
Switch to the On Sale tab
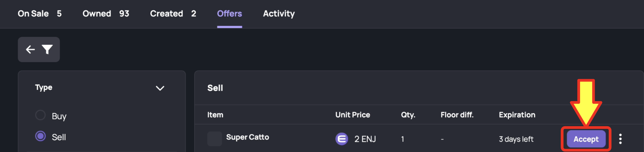40,14
